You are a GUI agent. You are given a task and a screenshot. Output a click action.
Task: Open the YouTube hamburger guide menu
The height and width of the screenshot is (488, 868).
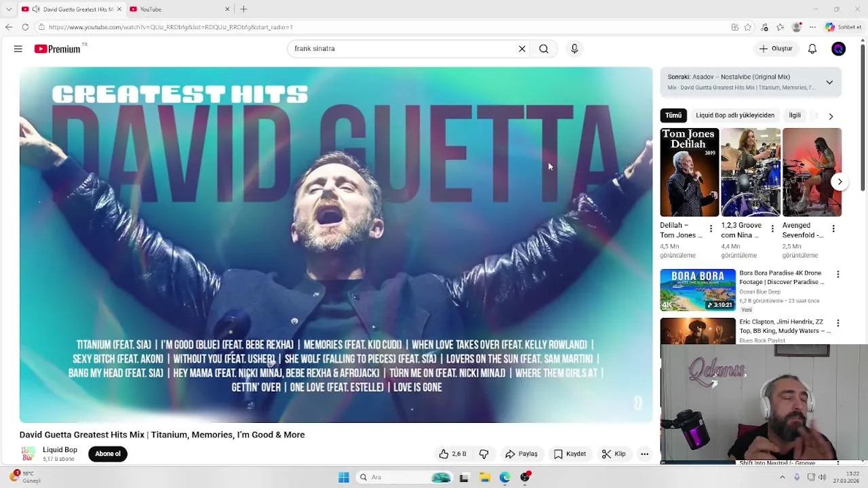pos(18,49)
